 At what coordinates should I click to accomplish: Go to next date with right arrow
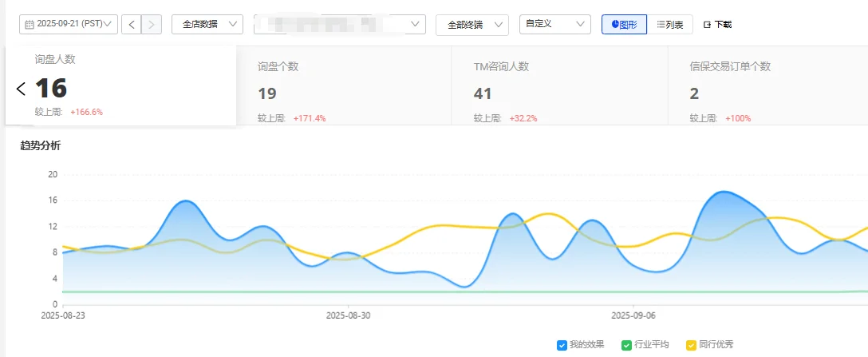[x=151, y=25]
